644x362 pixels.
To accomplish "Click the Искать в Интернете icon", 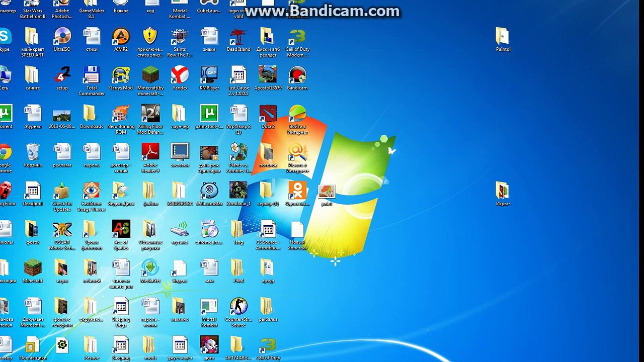I will tap(297, 158).
